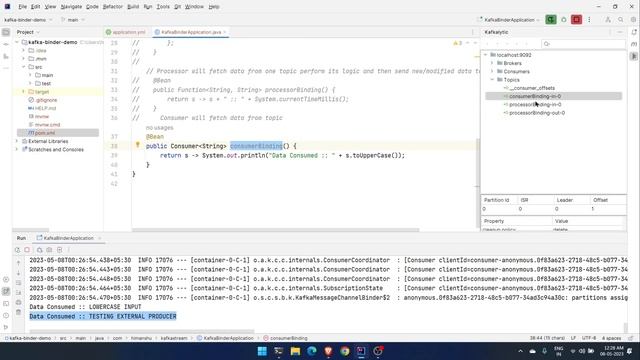This screenshot has height=360, width=640.
Task: Open the Services tool window icon
Action: pos(6,280)
